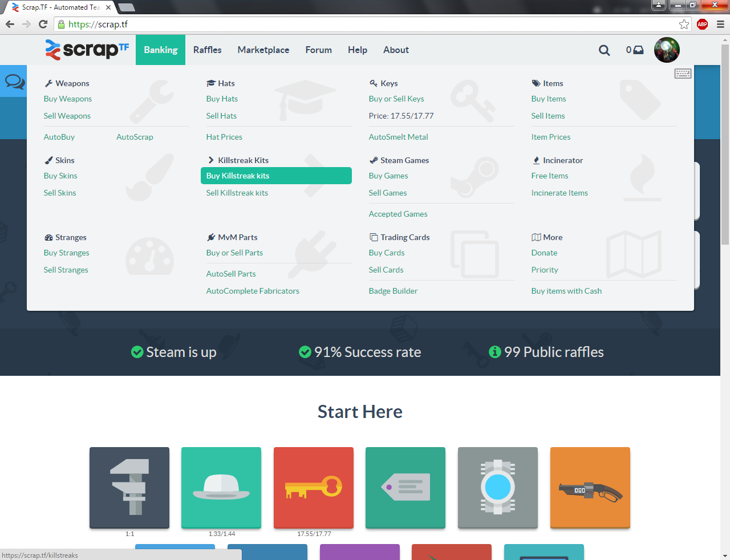Screen dimensions: 730x560
Task: Open the AutoScrap link
Action: (x=135, y=137)
